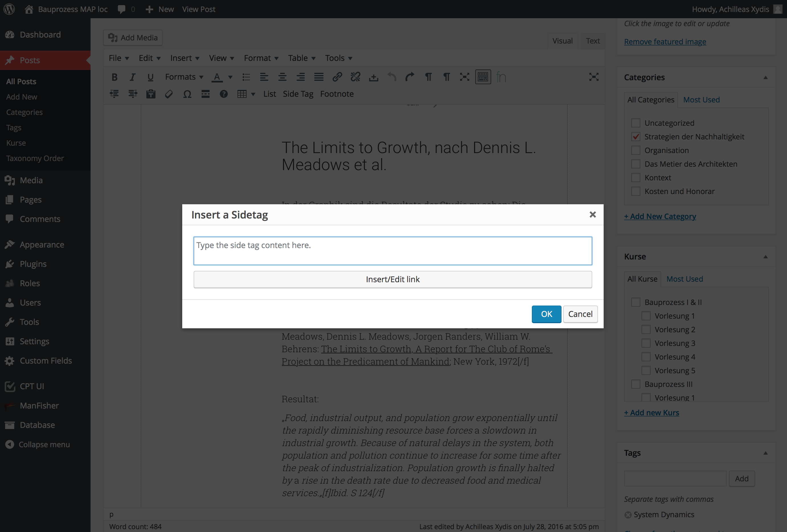Uncheck Strategien der Nachhaltigkeit category
The width and height of the screenshot is (787, 532).
636,137
